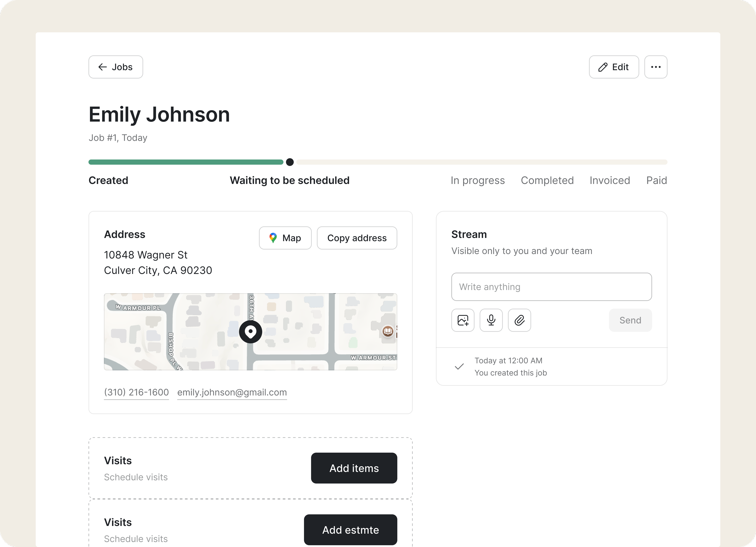The width and height of the screenshot is (756, 547).
Task: Click the progress bar status dot
Action: tap(290, 162)
